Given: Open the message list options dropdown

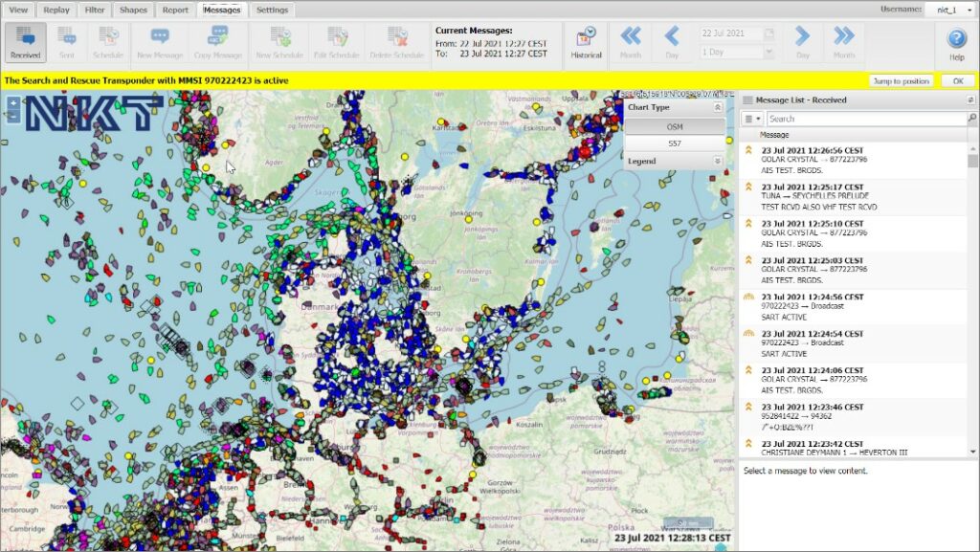Looking at the screenshot, I should (752, 119).
